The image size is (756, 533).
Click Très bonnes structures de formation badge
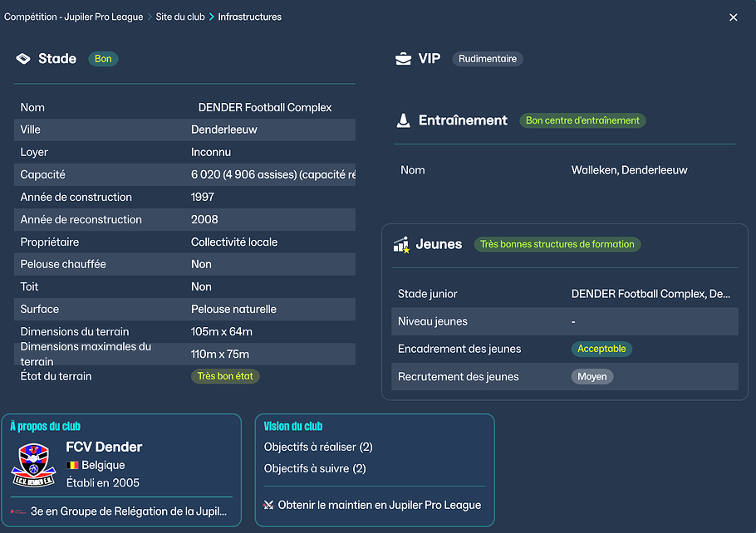point(557,245)
